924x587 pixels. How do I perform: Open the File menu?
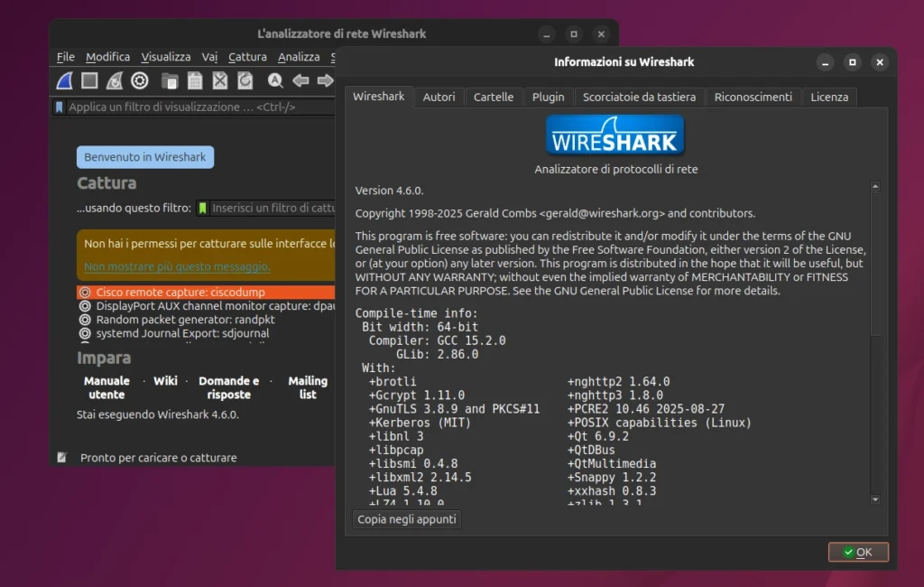[65, 56]
